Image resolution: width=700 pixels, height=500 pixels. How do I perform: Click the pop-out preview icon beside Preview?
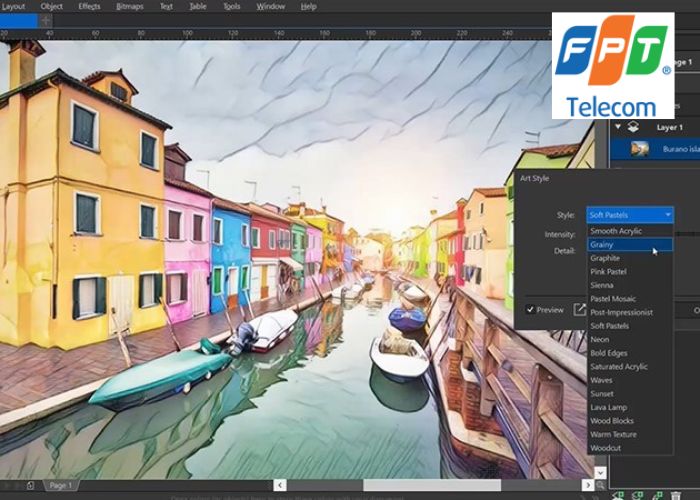[x=579, y=310]
